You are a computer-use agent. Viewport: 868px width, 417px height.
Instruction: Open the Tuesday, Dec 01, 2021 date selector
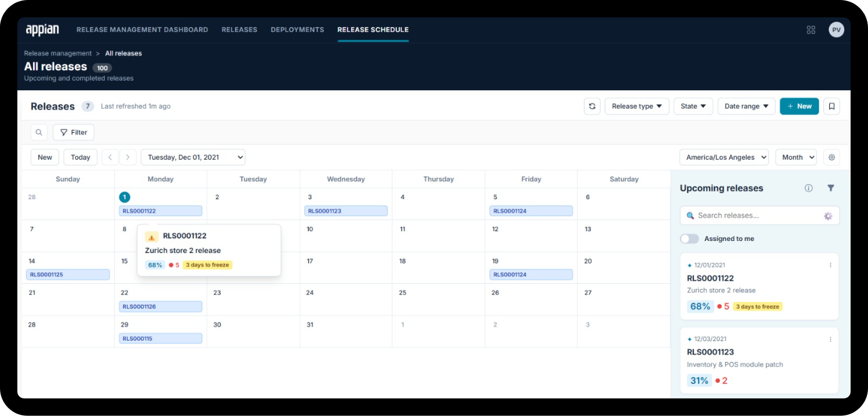pos(193,157)
